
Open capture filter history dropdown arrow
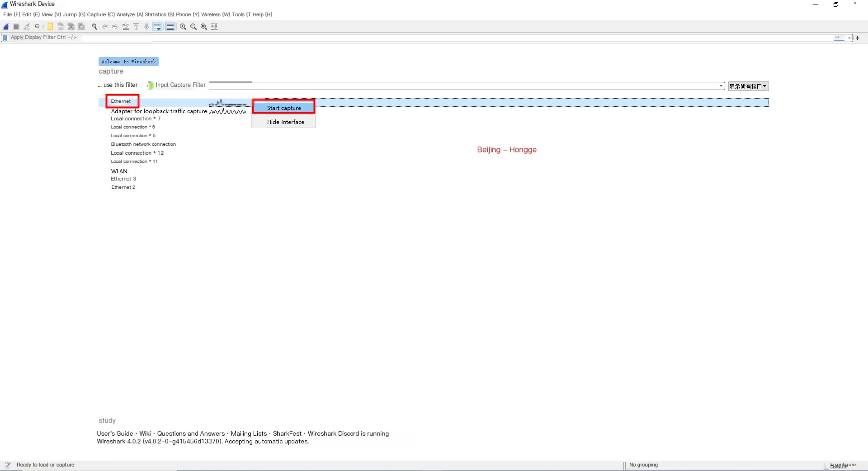pyautogui.click(x=721, y=86)
